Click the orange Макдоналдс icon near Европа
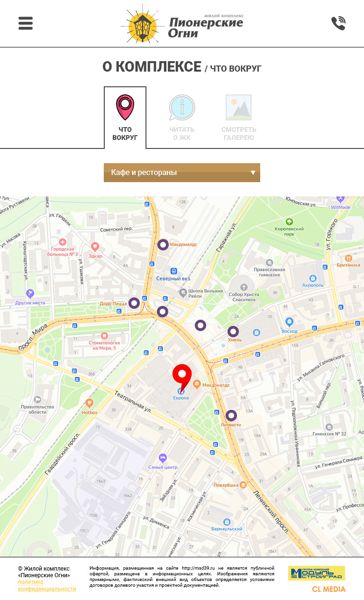364x600 pixels. point(197,383)
